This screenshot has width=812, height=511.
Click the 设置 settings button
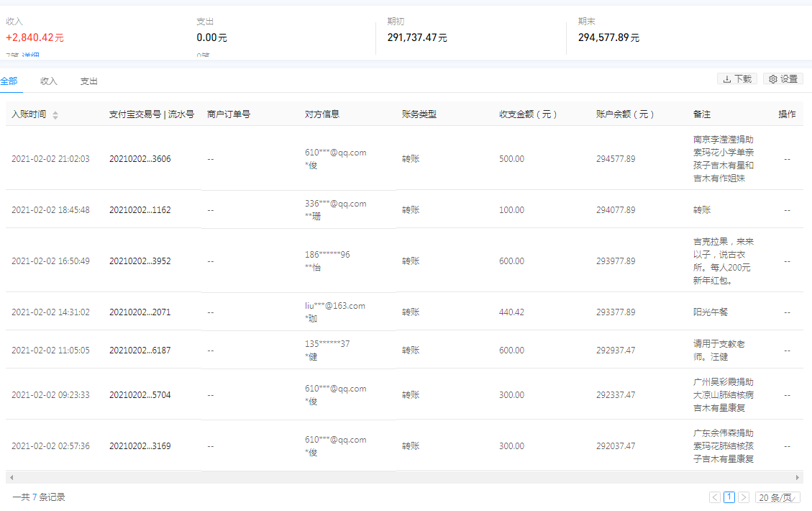(783, 79)
